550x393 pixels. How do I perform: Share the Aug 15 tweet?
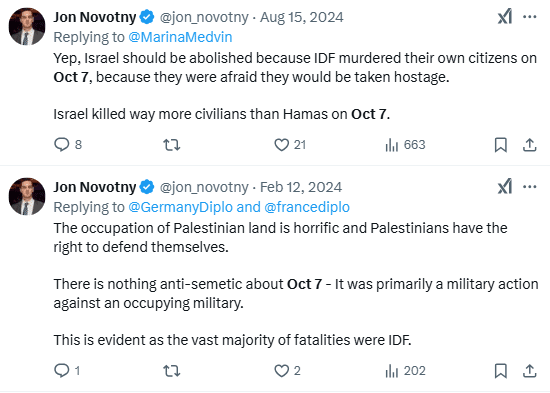coord(530,145)
